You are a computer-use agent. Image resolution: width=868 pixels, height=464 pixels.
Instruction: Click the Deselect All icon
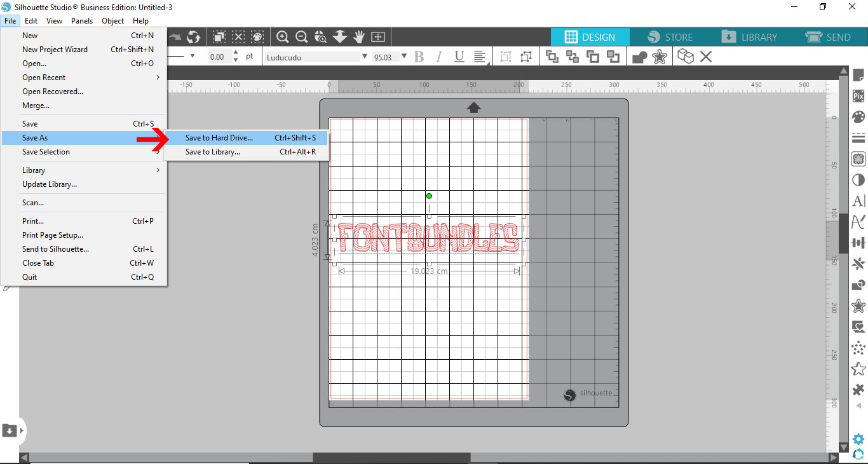pos(238,37)
